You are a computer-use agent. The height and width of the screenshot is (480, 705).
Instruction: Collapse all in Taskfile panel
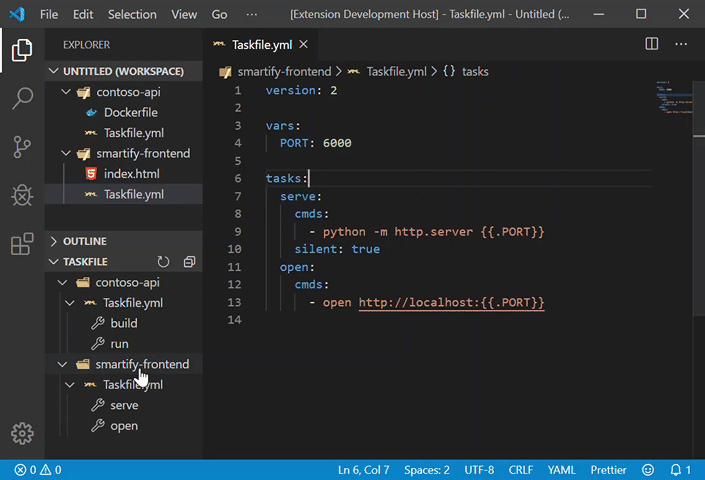(x=189, y=262)
